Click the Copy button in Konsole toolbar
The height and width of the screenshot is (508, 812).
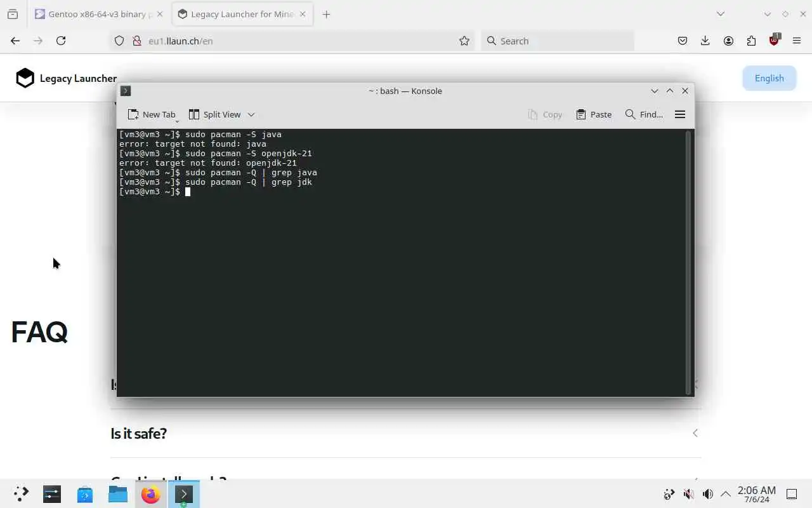point(545,114)
